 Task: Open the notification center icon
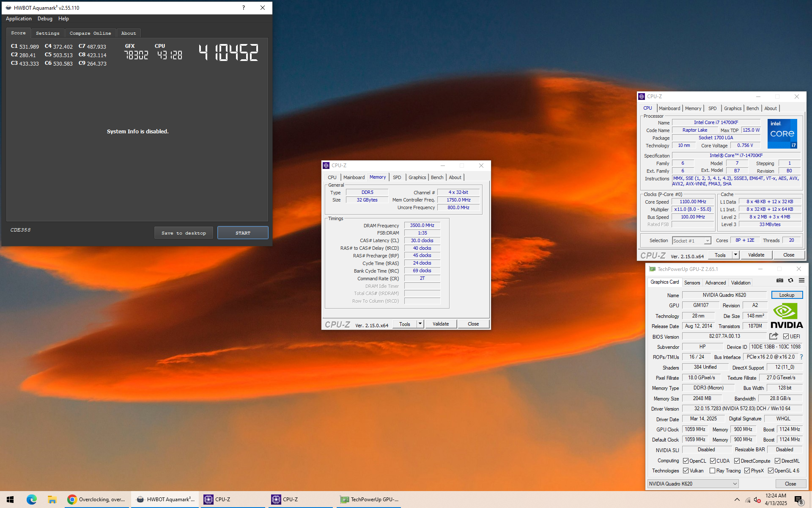pyautogui.click(x=798, y=500)
